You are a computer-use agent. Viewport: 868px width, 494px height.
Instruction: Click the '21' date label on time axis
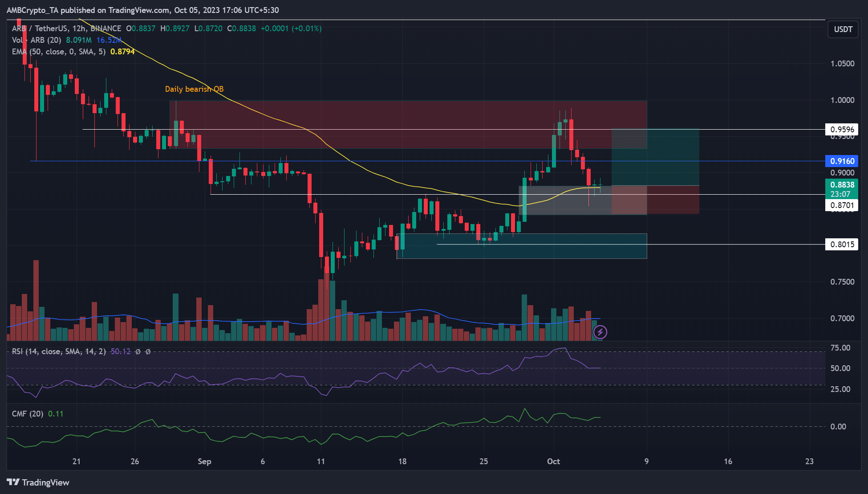point(77,461)
